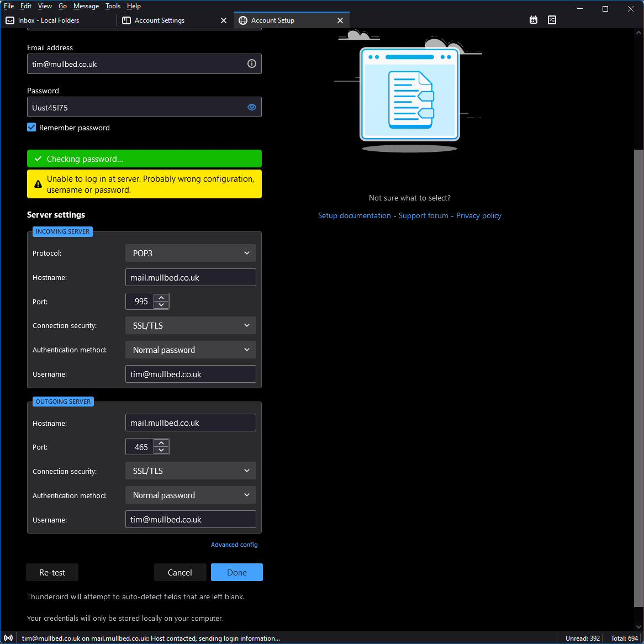Open Privacy policy link
The height and width of the screenshot is (644, 644).
click(x=479, y=215)
